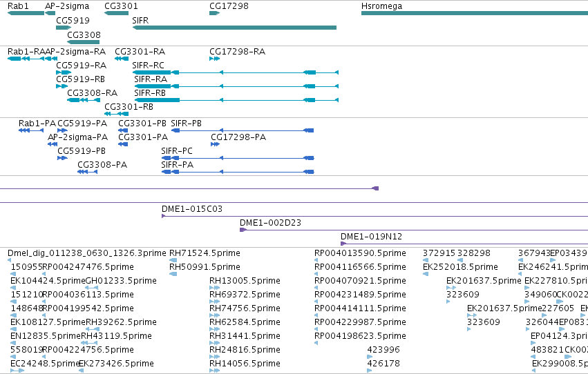Click the GH01233.5prime EST label
This screenshot has height=374, width=588.
click(x=121, y=281)
